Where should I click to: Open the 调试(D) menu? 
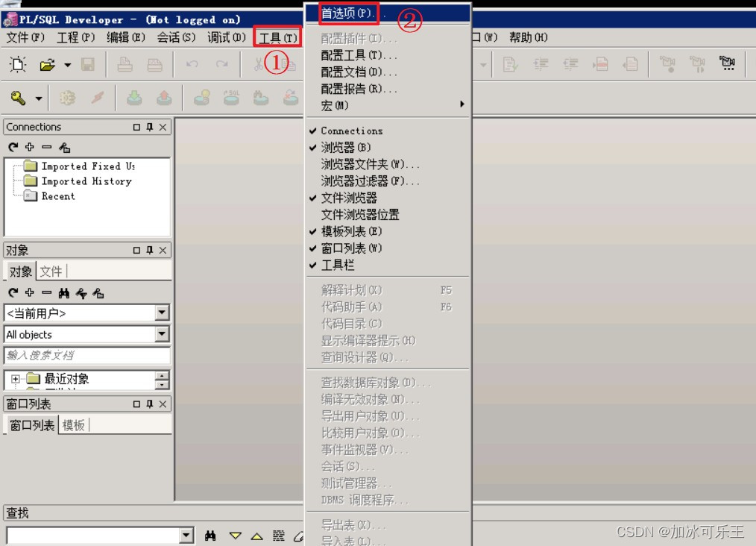(x=226, y=37)
